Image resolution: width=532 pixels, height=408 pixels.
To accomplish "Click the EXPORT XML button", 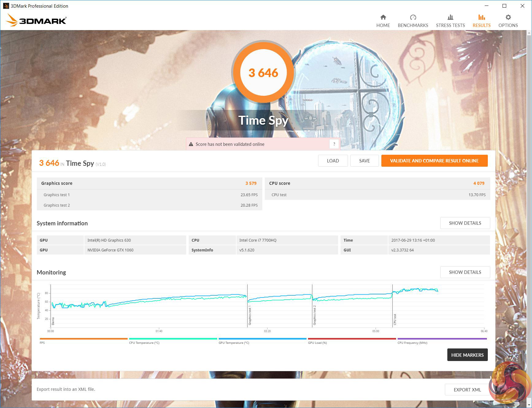I will (467, 390).
